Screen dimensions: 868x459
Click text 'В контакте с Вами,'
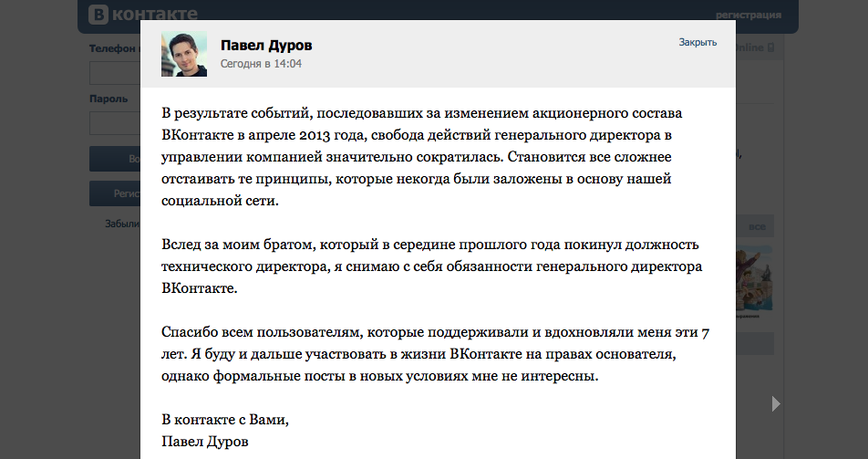pyautogui.click(x=224, y=420)
